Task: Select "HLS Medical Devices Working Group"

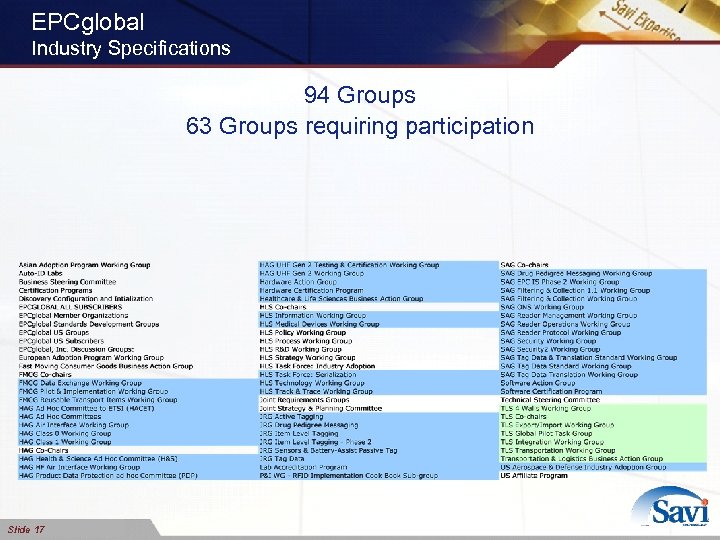Action: (x=319, y=324)
